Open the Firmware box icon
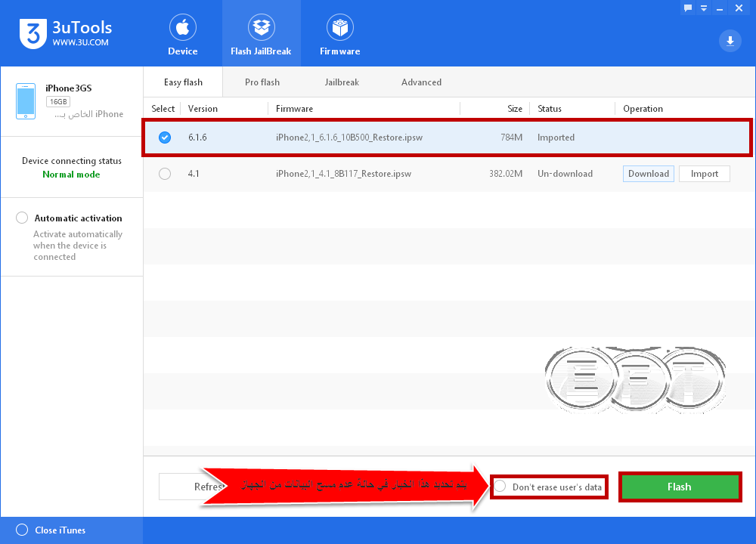This screenshot has height=544, width=756. (x=340, y=27)
